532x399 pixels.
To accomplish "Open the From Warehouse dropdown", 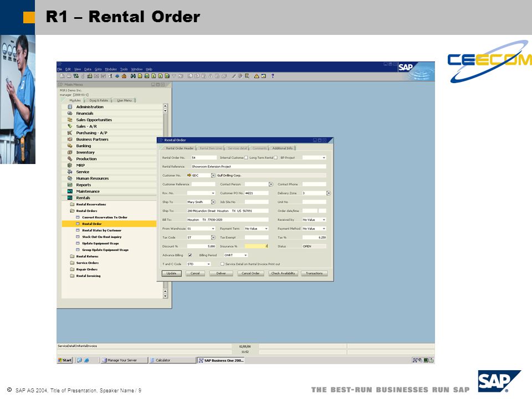I will (x=213, y=229).
